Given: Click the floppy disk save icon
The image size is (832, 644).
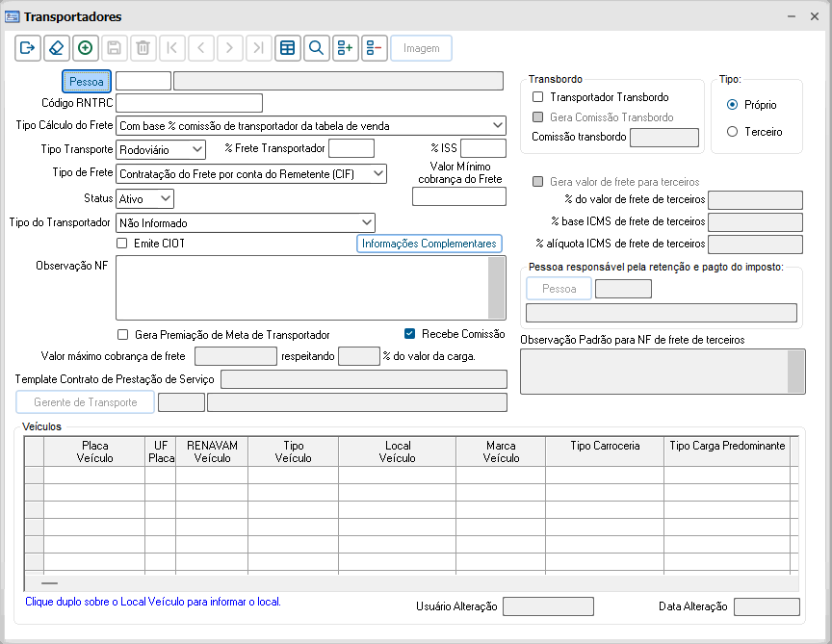Looking at the screenshot, I should tap(114, 48).
